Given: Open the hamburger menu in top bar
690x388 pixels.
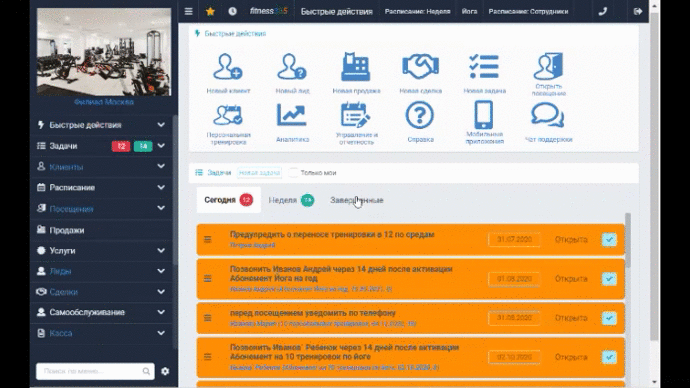Looking at the screenshot, I should point(188,11).
